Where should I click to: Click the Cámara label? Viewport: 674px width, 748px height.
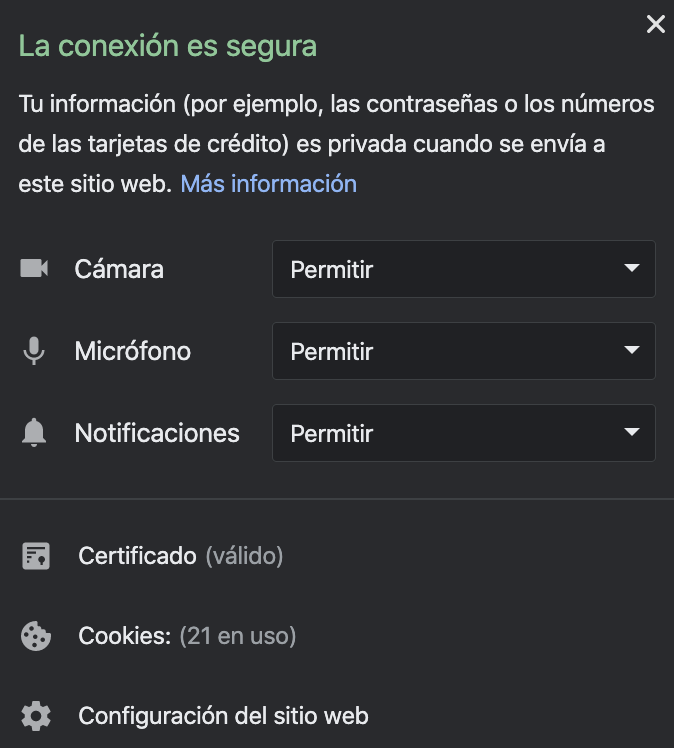[119, 269]
